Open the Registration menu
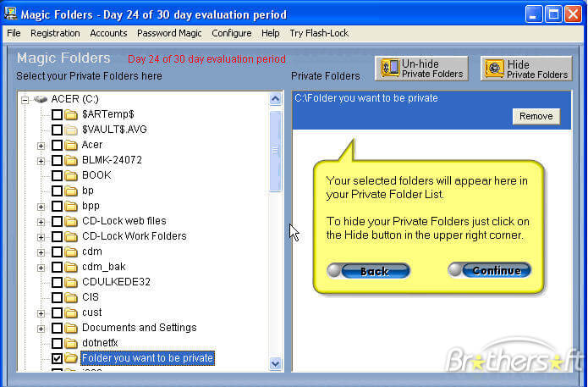The height and width of the screenshot is (387, 588). 55,33
